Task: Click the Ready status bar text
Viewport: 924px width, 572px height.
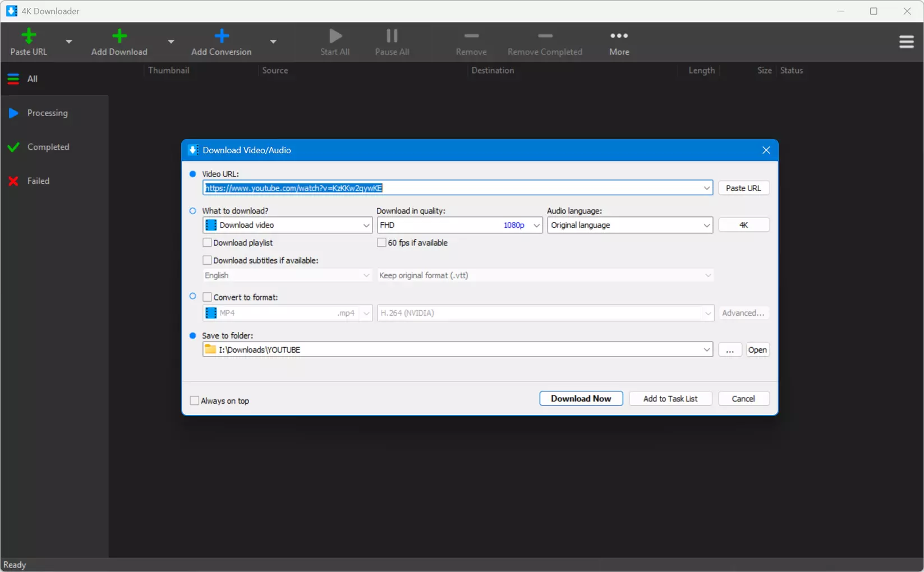Action: click(x=15, y=565)
